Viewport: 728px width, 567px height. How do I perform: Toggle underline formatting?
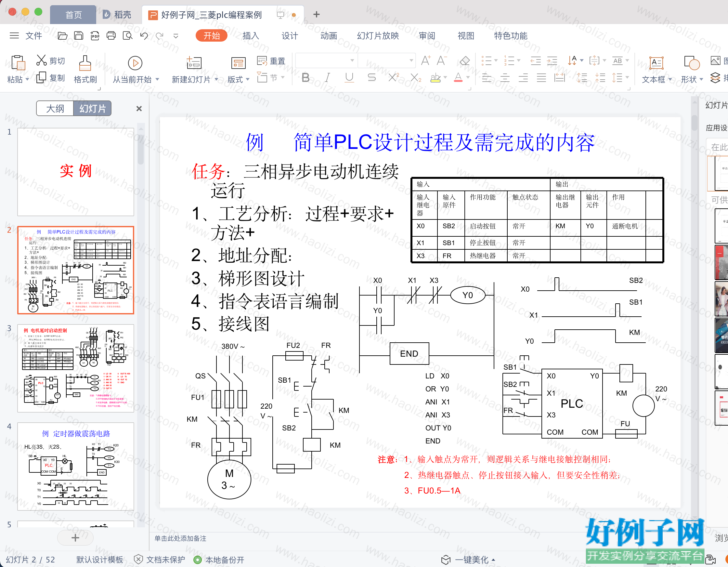tap(349, 78)
